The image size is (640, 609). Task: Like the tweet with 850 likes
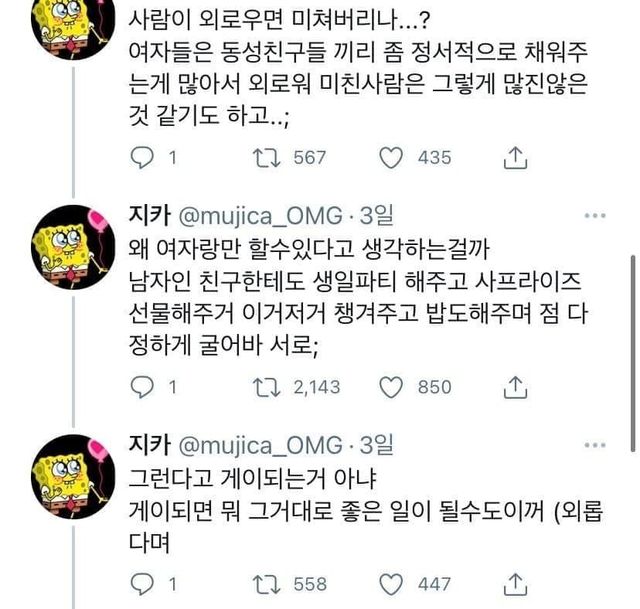(x=394, y=386)
